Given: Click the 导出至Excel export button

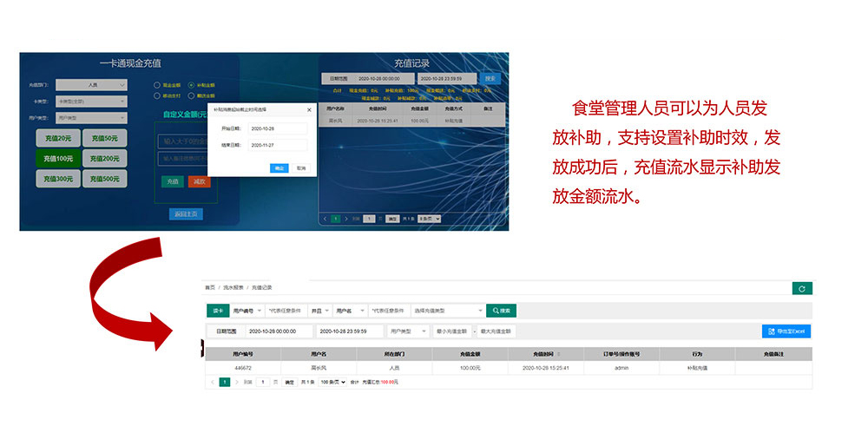Looking at the screenshot, I should [x=786, y=331].
